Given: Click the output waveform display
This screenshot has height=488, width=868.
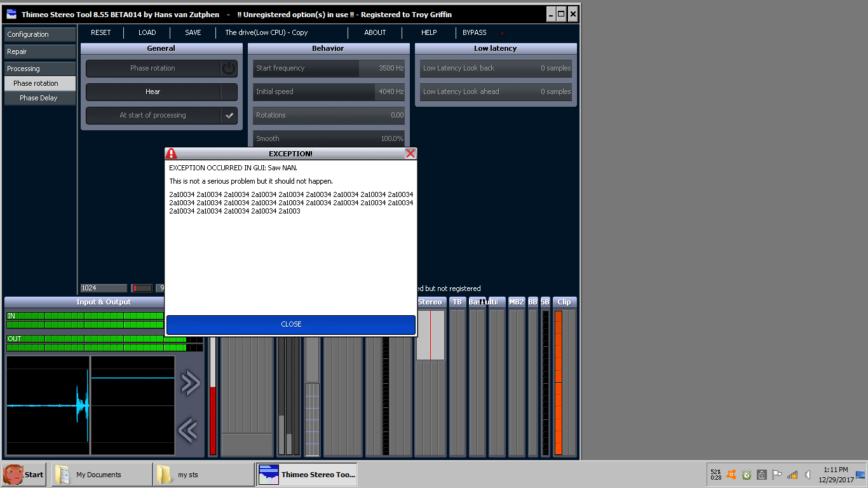Looking at the screenshot, I should pyautogui.click(x=133, y=405).
